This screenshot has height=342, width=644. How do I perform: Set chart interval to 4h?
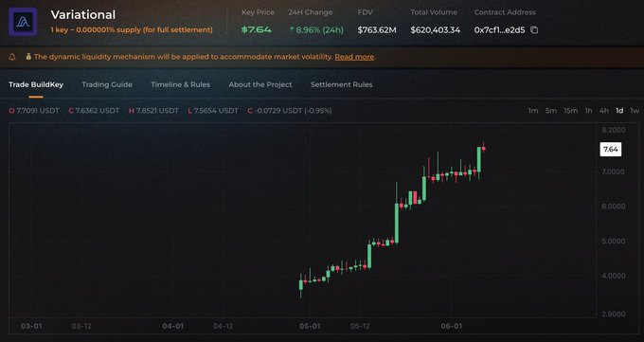[x=604, y=111]
